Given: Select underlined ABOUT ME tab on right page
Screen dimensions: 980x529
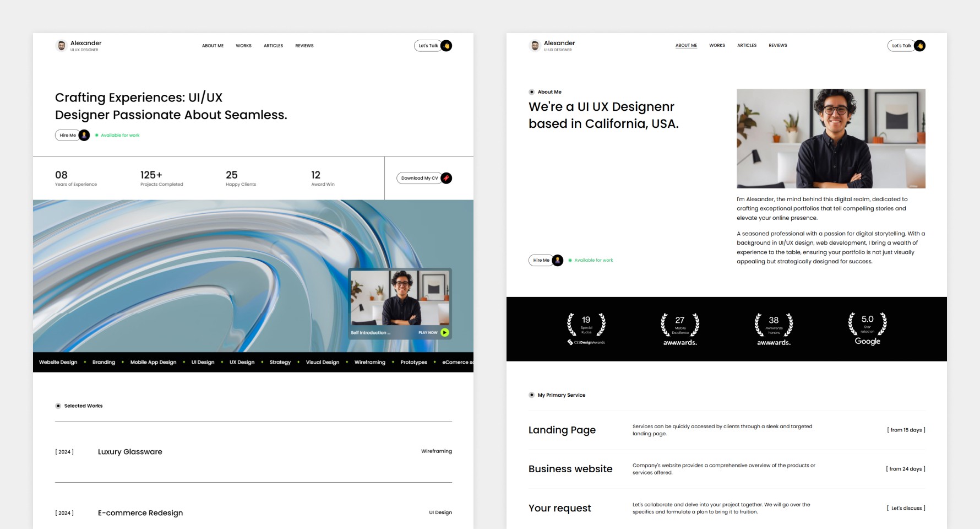Looking at the screenshot, I should click(x=686, y=45).
